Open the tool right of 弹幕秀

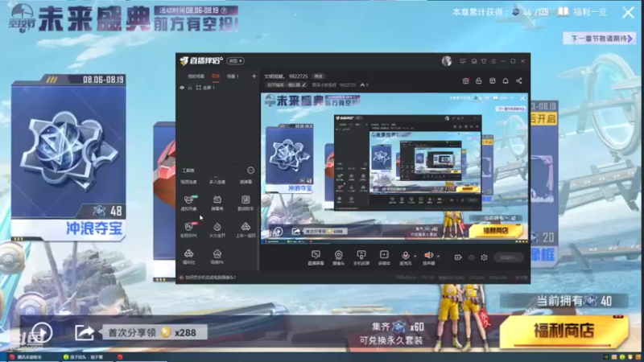pos(246,203)
